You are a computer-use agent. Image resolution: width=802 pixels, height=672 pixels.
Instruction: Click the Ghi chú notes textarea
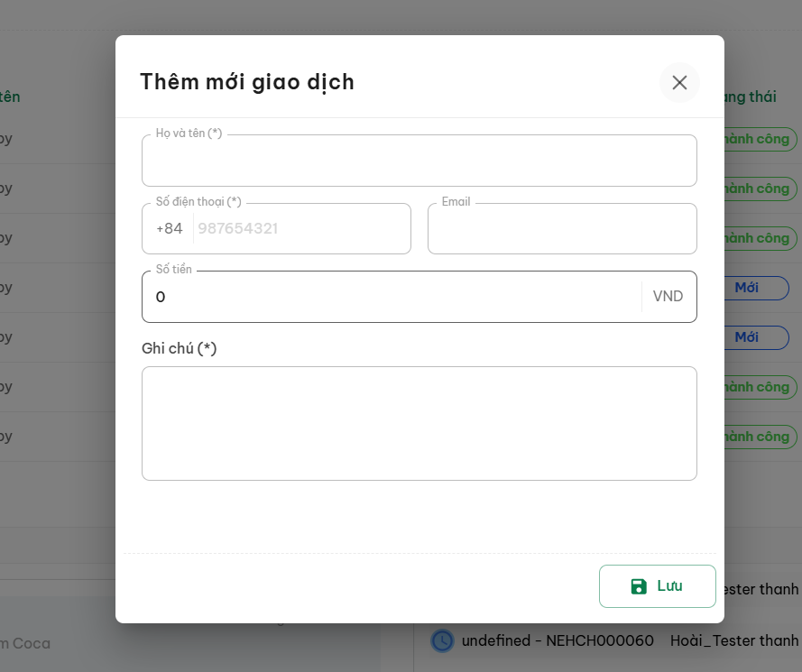(x=419, y=423)
